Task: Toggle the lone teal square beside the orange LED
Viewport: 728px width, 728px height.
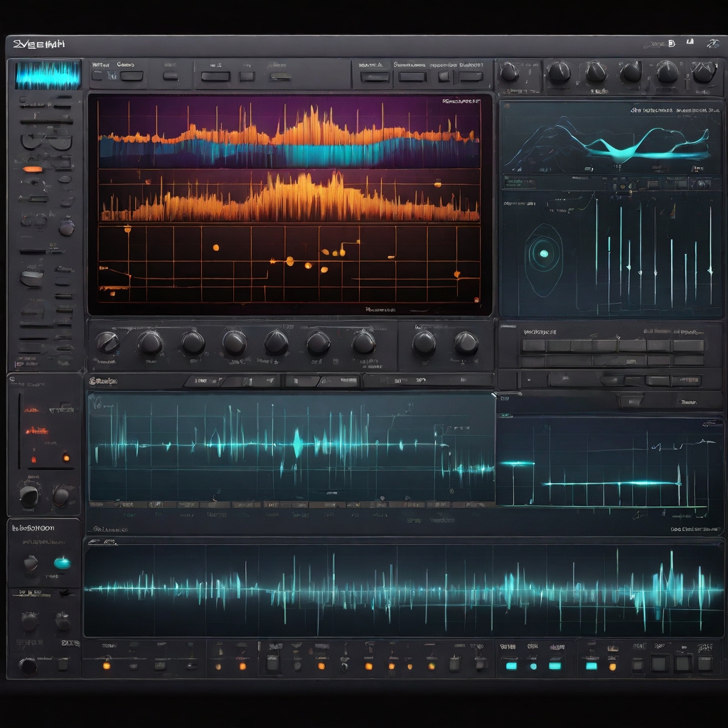Action: coord(591,665)
